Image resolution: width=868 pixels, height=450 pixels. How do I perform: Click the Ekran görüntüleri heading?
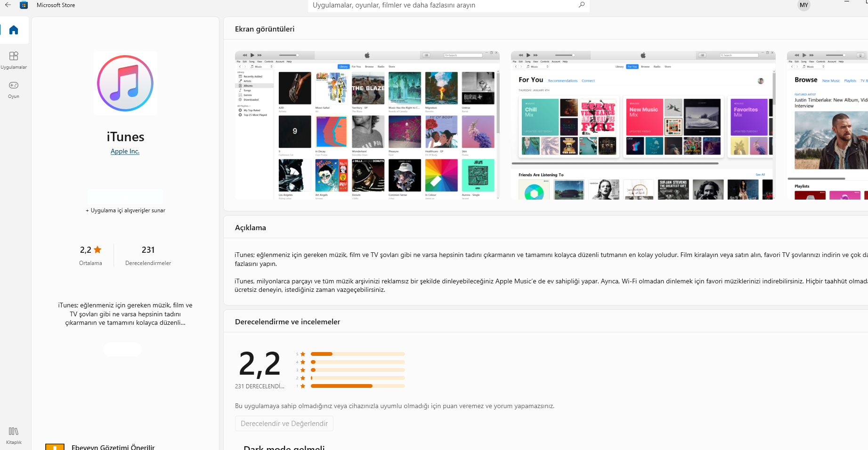(265, 29)
